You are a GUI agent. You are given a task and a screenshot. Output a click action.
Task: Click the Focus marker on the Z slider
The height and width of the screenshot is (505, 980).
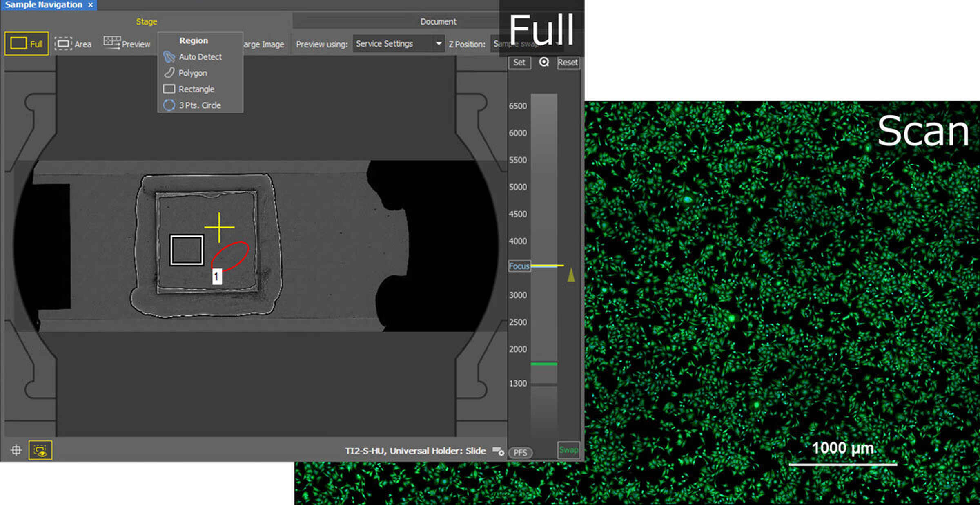click(x=519, y=266)
